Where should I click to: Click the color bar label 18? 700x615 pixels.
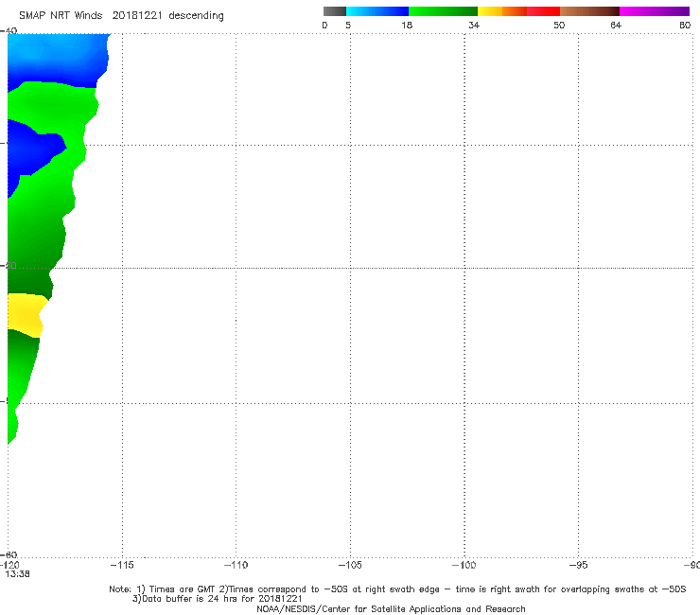(407, 26)
